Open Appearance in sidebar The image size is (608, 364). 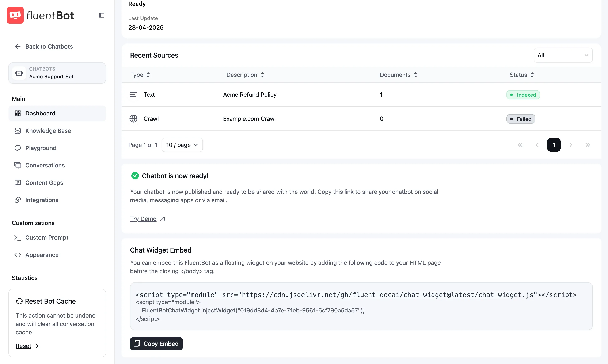click(57, 255)
